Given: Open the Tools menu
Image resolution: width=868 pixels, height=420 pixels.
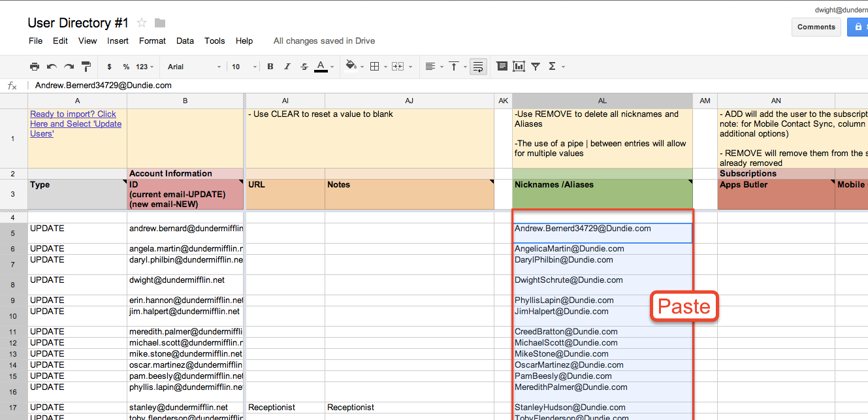Looking at the screenshot, I should pos(214,40).
